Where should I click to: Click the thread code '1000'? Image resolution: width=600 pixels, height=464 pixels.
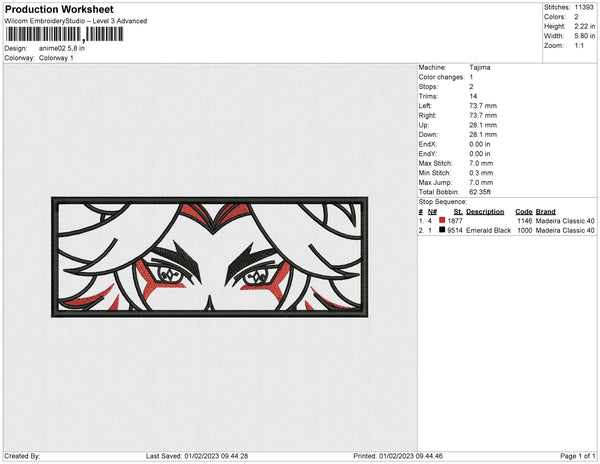point(525,230)
